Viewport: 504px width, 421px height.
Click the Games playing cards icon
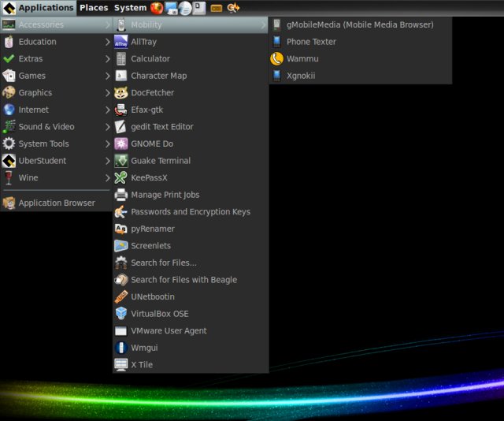(9, 76)
